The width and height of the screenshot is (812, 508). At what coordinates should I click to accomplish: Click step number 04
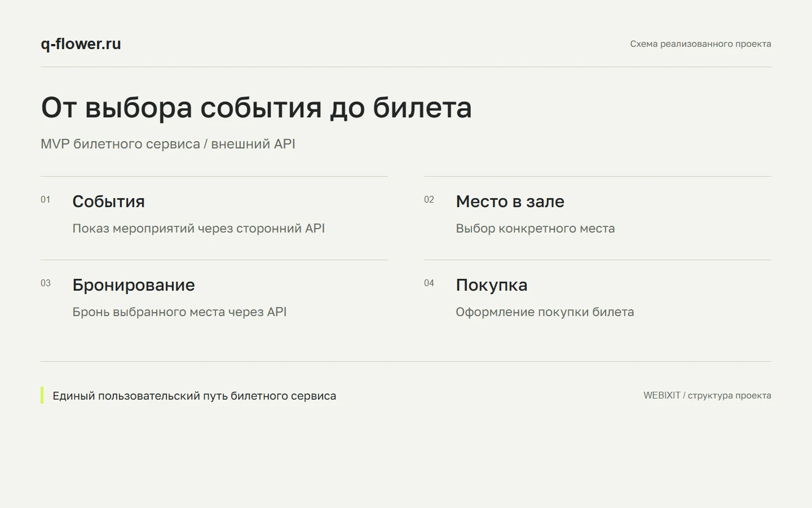tap(429, 283)
